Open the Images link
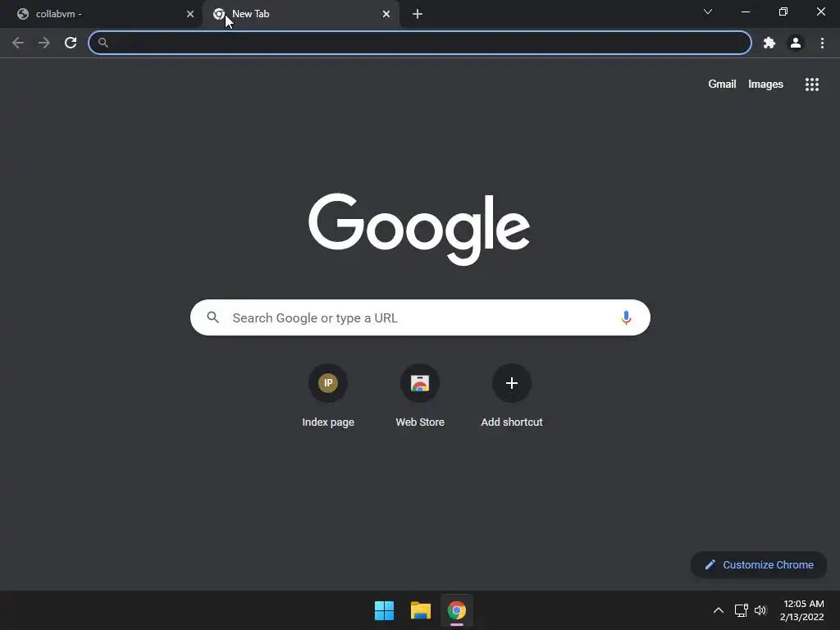Image resolution: width=840 pixels, height=630 pixels. (x=765, y=84)
